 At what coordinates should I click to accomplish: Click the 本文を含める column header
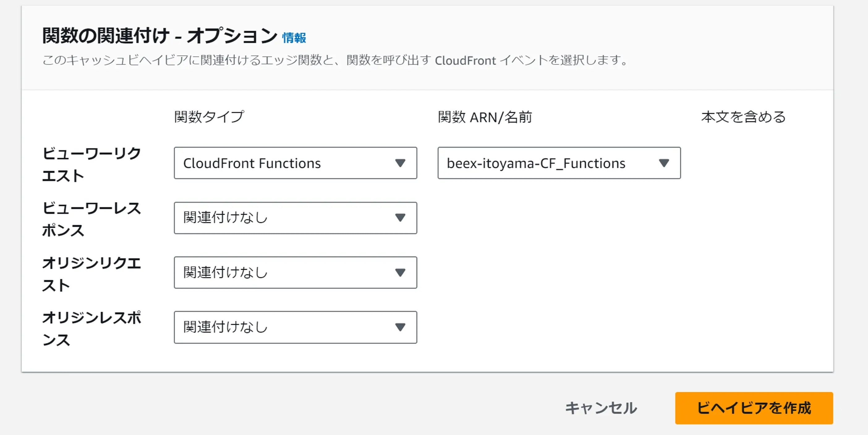(743, 117)
